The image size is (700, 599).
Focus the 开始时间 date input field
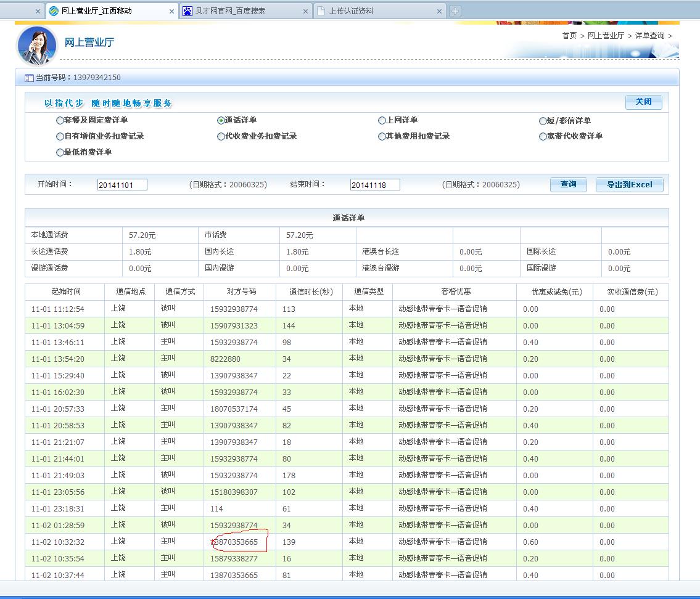[122, 185]
